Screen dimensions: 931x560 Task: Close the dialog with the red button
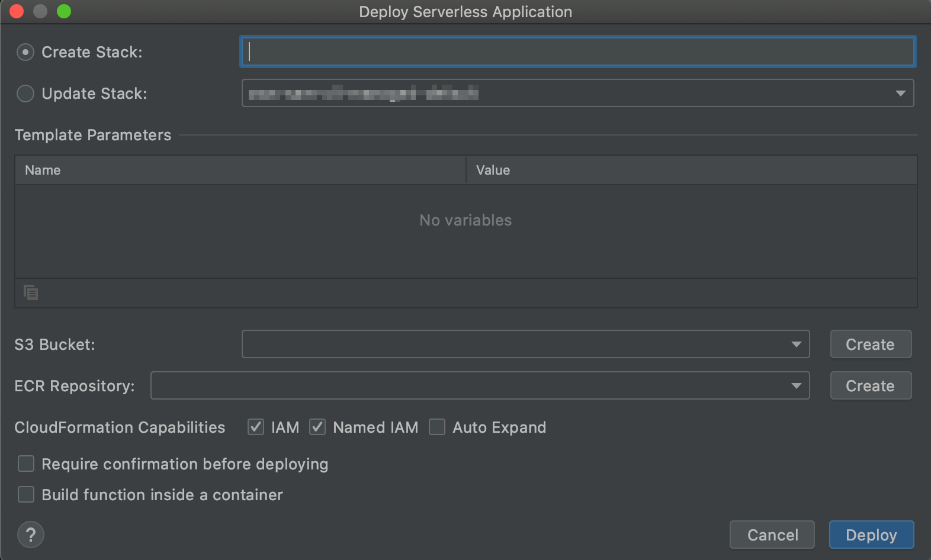(17, 11)
